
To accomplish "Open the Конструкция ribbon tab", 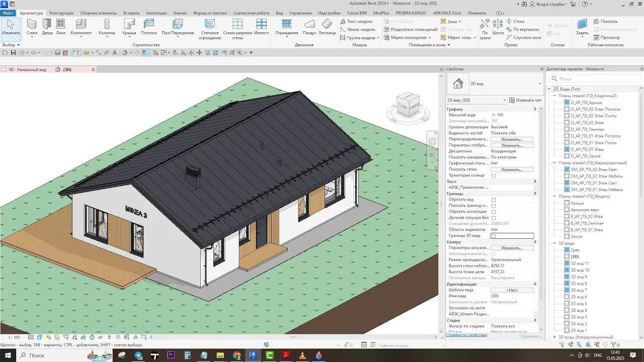I will pos(61,13).
